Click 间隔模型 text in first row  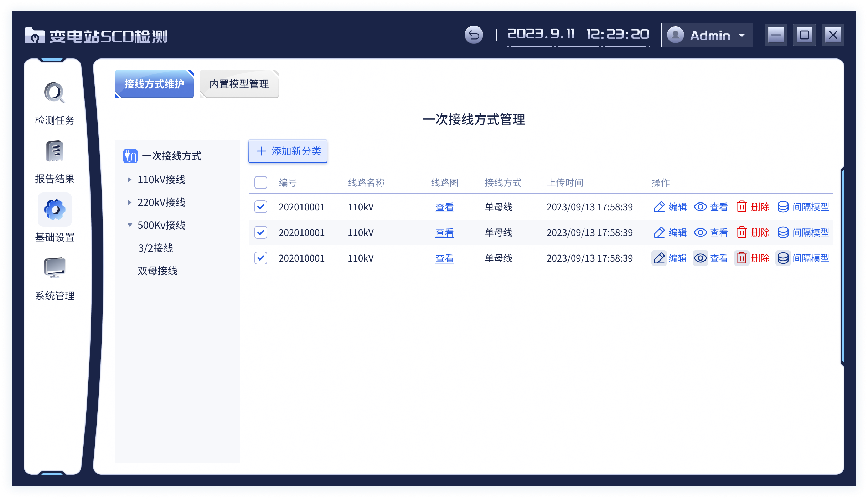point(811,207)
